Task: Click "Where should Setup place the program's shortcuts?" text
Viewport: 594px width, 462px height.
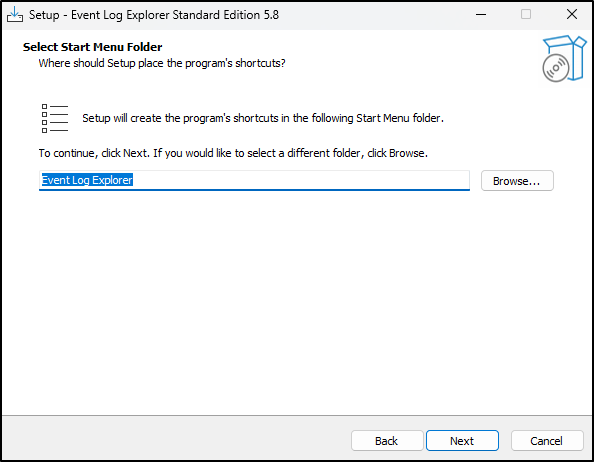Action: click(x=162, y=63)
